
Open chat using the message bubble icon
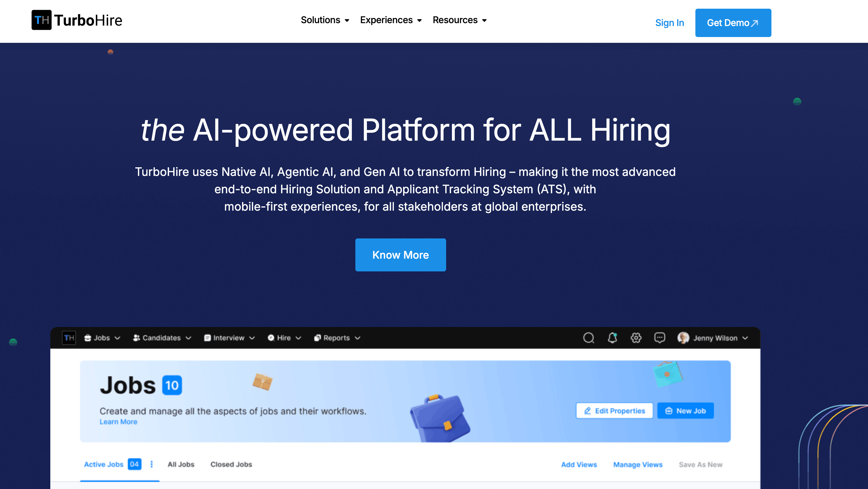pyautogui.click(x=660, y=338)
